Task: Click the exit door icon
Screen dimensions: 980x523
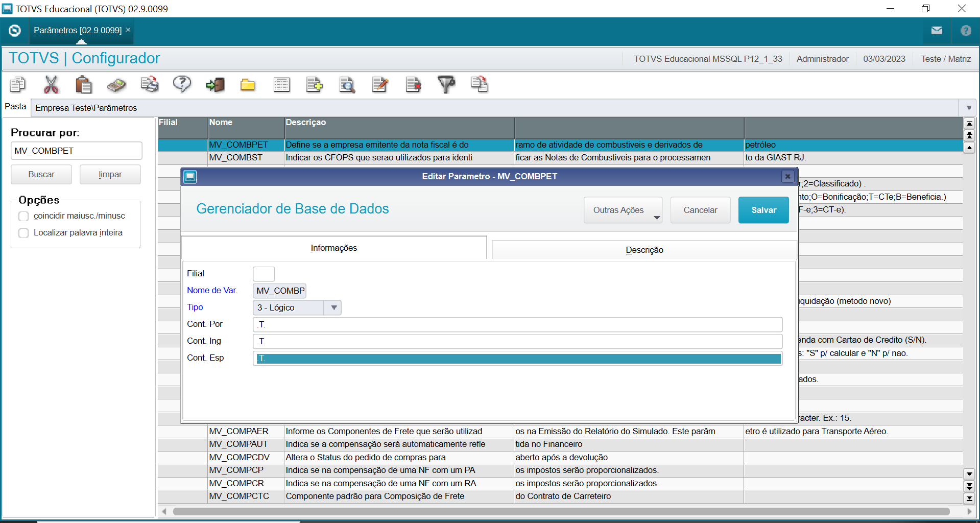Action: pos(215,84)
